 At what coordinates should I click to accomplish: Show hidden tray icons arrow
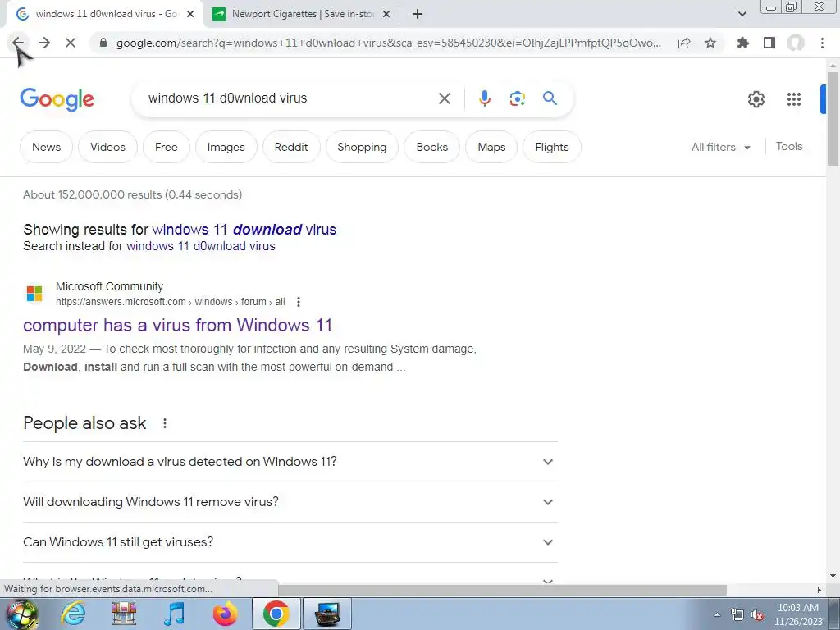[x=717, y=614]
